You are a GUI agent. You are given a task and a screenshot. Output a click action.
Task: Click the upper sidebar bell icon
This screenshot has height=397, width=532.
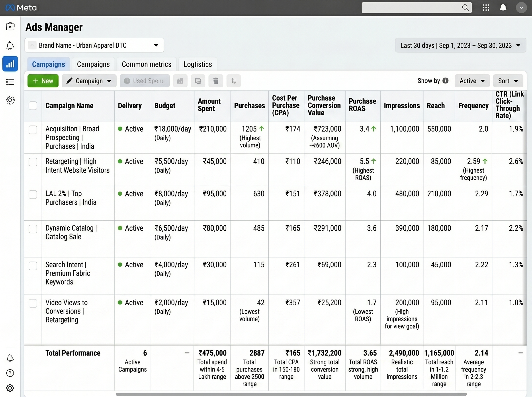10,46
